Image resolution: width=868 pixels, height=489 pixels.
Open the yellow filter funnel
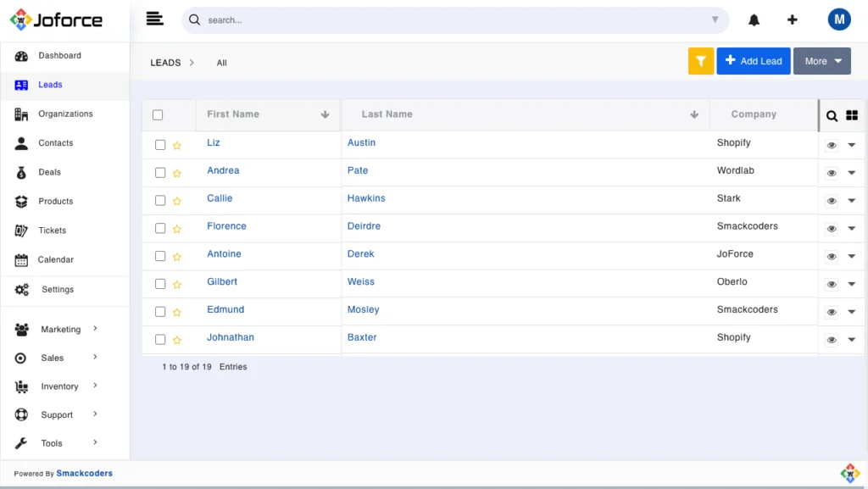(x=700, y=61)
